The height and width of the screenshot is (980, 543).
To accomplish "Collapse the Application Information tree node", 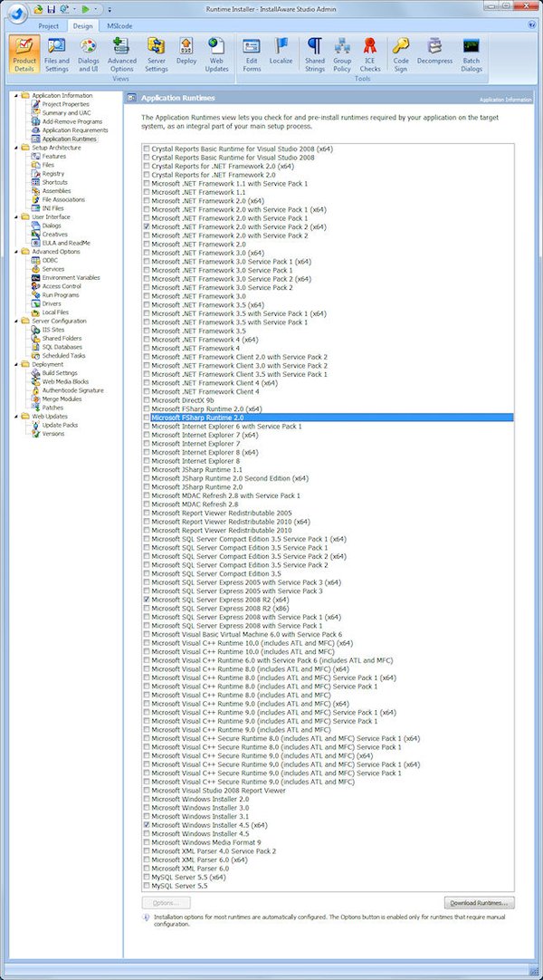I will click(16, 96).
